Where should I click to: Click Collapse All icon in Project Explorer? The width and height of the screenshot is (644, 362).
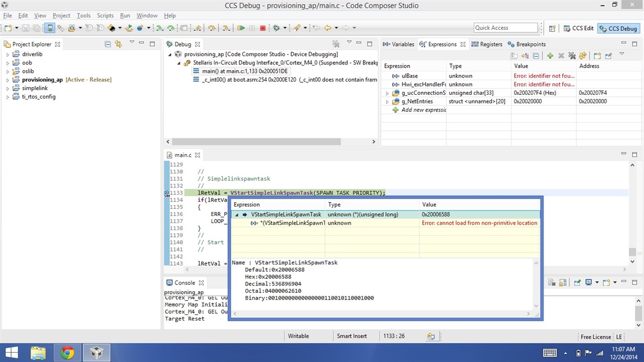[108, 44]
